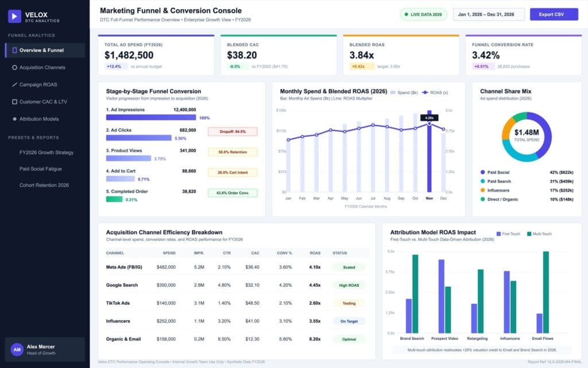The width and height of the screenshot is (588, 368).
Task: Click the Attribution Models dot icon
Action: coord(14,119)
